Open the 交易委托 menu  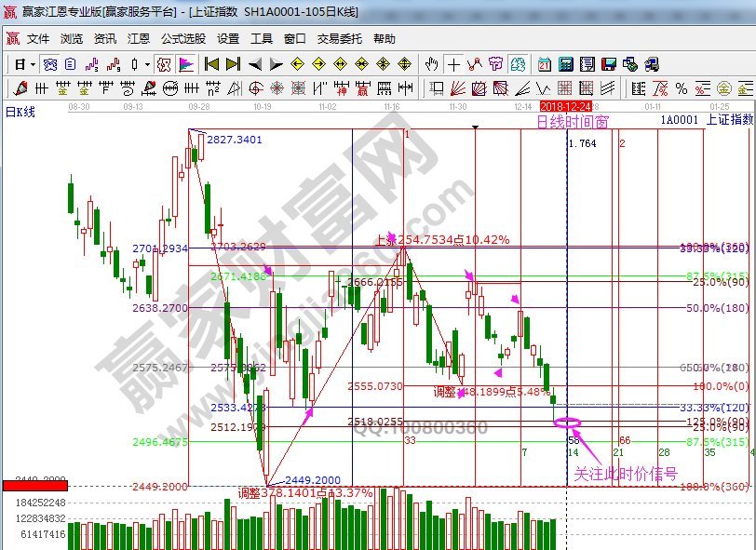pyautogui.click(x=337, y=39)
